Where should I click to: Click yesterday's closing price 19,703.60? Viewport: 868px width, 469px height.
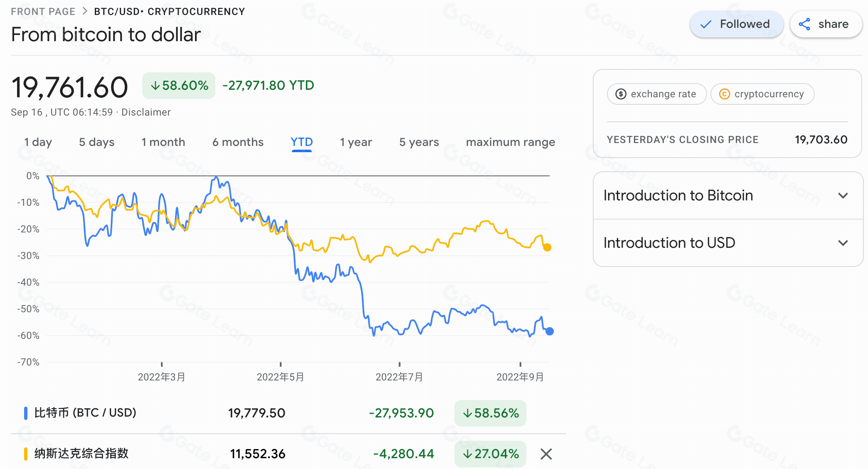coord(821,140)
